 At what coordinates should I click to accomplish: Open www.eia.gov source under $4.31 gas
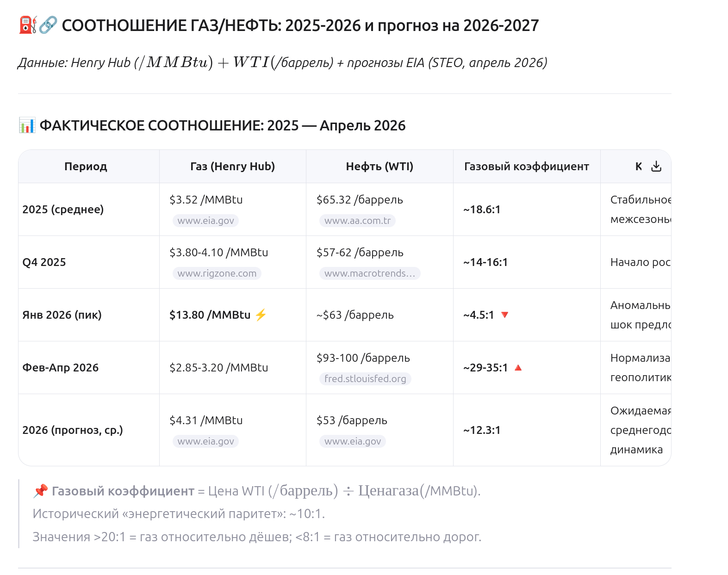coord(205,441)
